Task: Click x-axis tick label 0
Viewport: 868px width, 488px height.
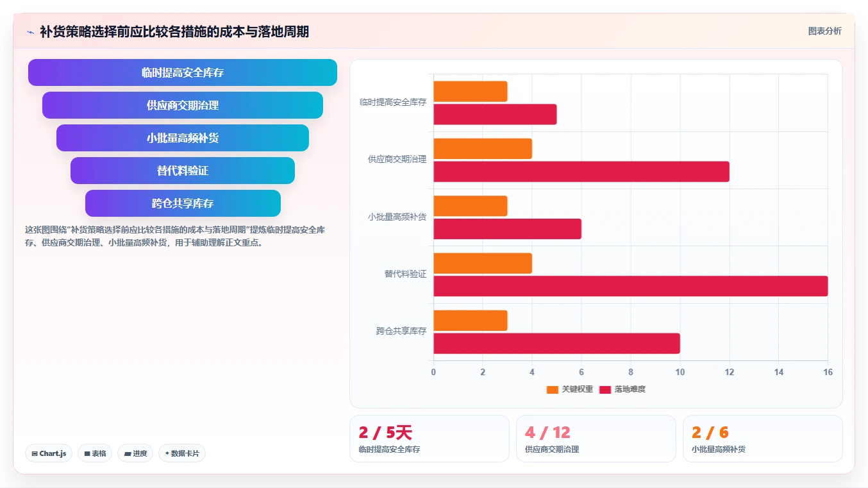Action: click(x=433, y=372)
